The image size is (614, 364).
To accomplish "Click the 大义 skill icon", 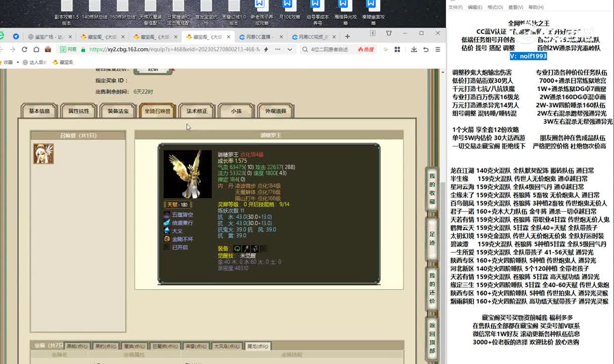I will coord(167,231).
